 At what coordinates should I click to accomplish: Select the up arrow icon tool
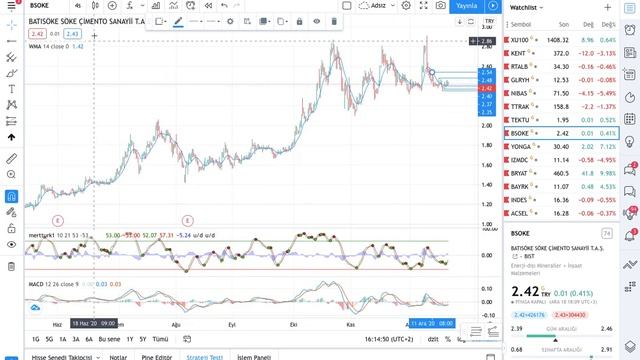pos(11,137)
